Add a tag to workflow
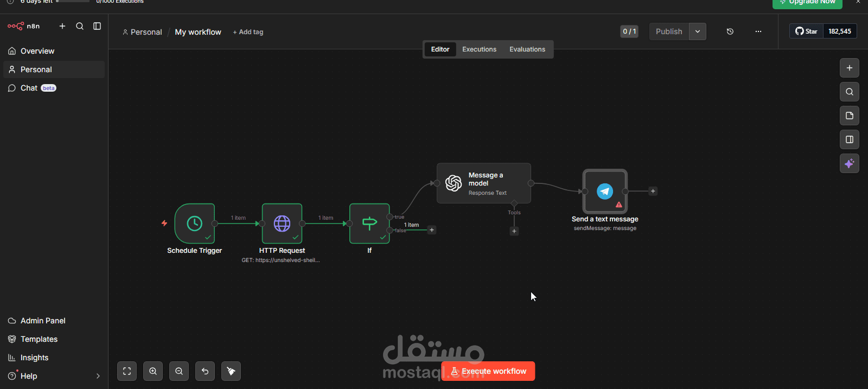Screen dimensions: 868x389 click(248, 32)
